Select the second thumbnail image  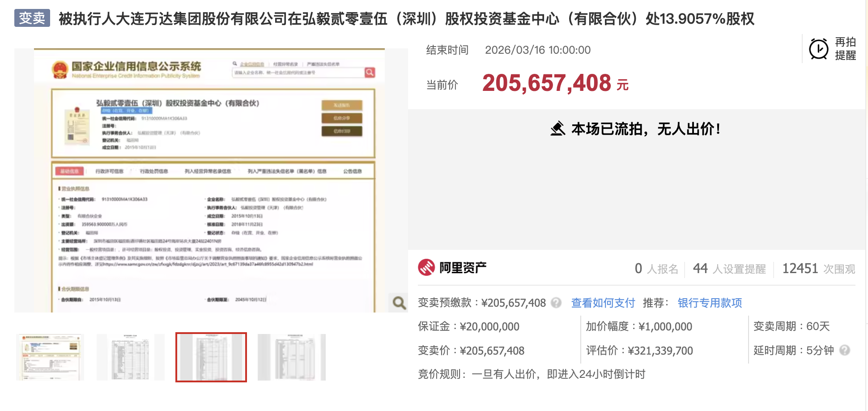coord(130,357)
